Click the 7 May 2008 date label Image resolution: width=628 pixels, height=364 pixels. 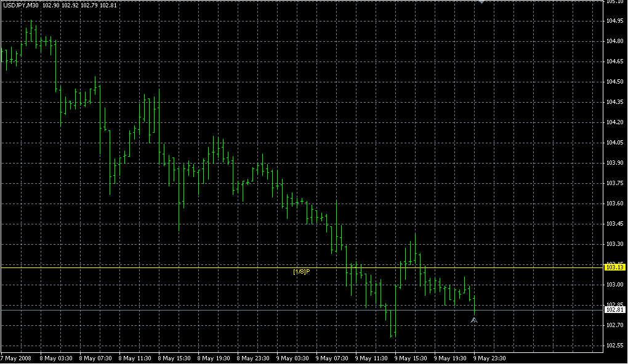point(15,358)
